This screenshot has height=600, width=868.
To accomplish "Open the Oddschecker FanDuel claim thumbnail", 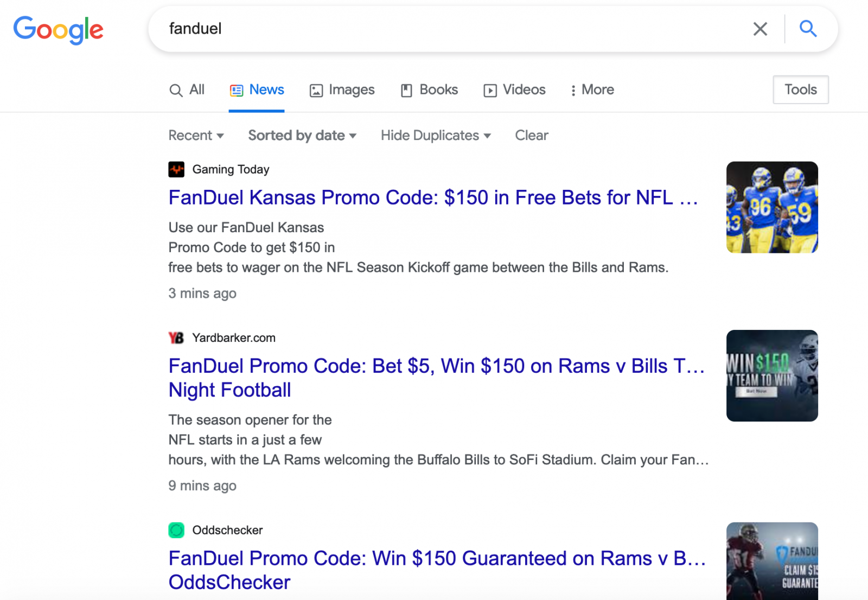I will coord(772,561).
